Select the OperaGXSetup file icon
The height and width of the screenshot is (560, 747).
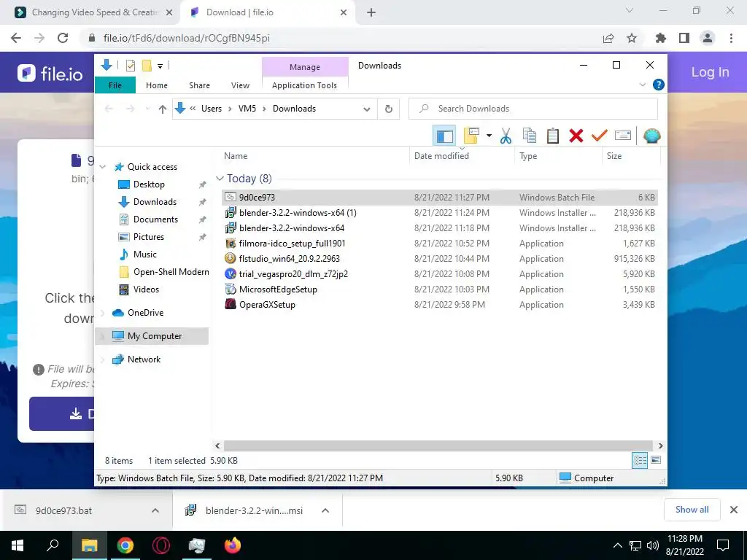[231, 304]
